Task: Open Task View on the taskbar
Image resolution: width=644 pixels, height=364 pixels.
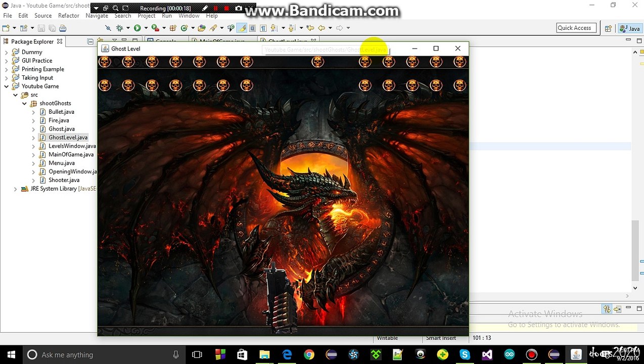Action: (197, 355)
